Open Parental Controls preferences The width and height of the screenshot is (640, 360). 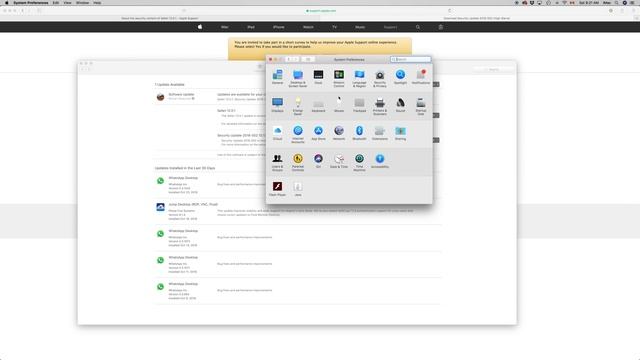point(298,162)
